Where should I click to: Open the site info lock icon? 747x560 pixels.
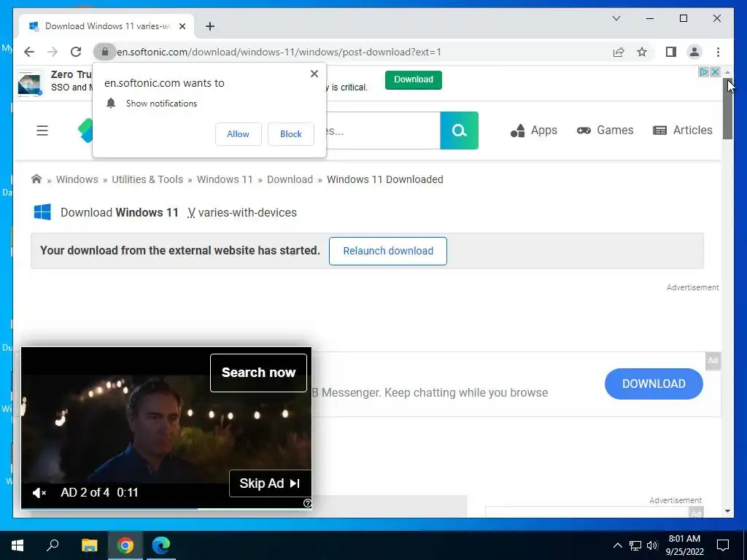[x=105, y=52]
